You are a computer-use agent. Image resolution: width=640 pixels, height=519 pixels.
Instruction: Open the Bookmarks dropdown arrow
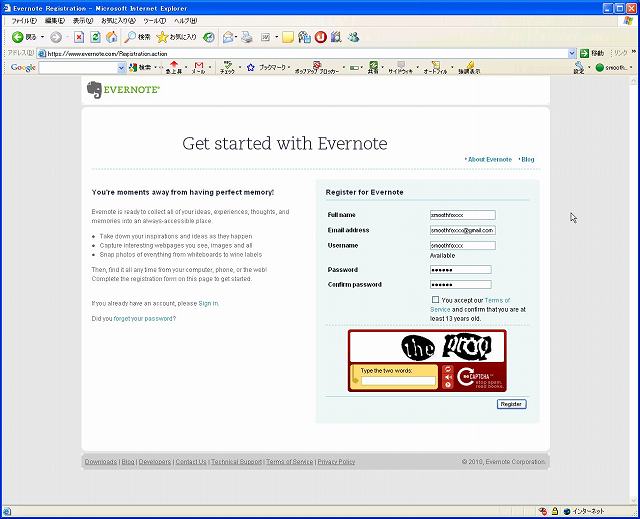coord(289,67)
